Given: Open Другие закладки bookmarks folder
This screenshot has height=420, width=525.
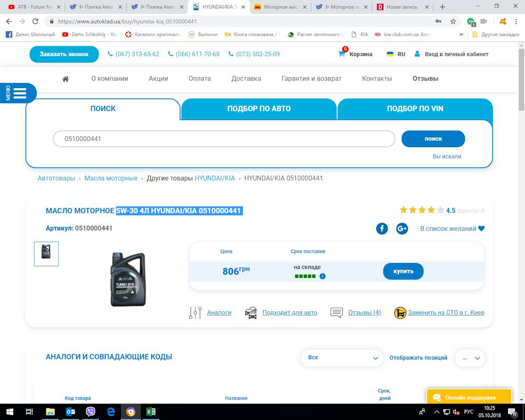Looking at the screenshot, I should [x=496, y=34].
